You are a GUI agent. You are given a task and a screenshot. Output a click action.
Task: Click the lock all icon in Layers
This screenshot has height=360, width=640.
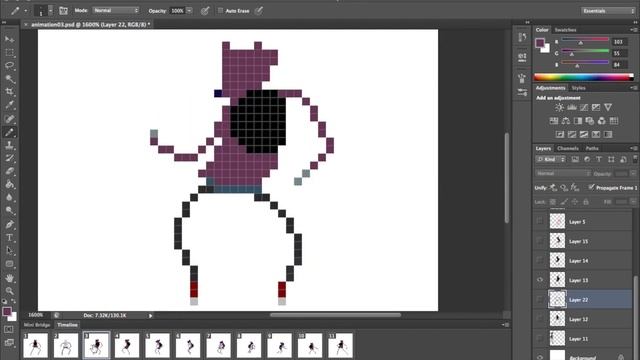pyautogui.click(x=586, y=202)
